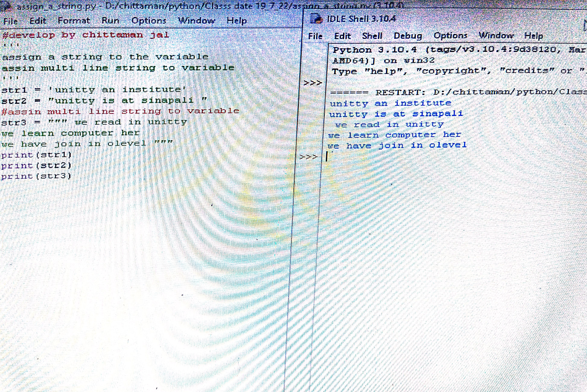Open the editor's Help menu
This screenshot has width=587, height=392.
pos(237,21)
